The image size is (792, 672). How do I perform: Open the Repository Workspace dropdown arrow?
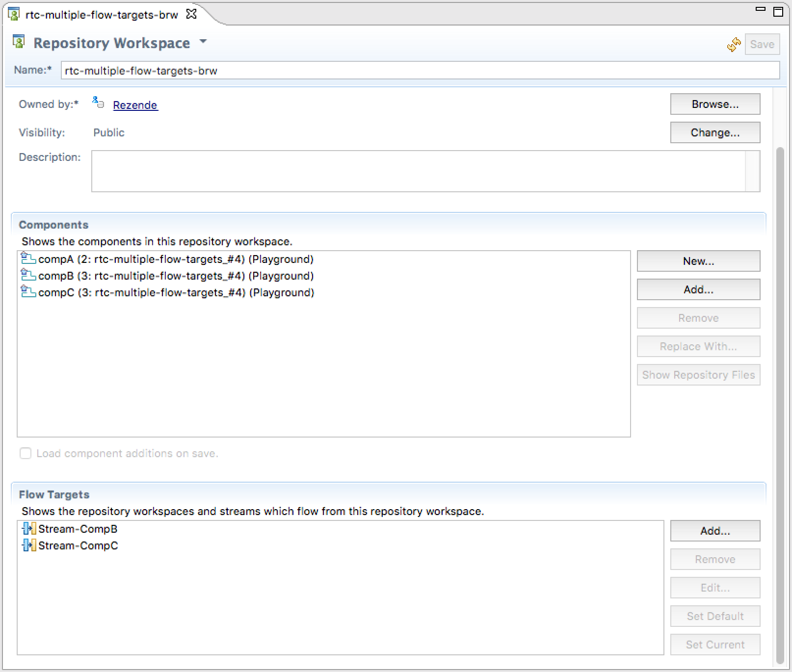203,42
